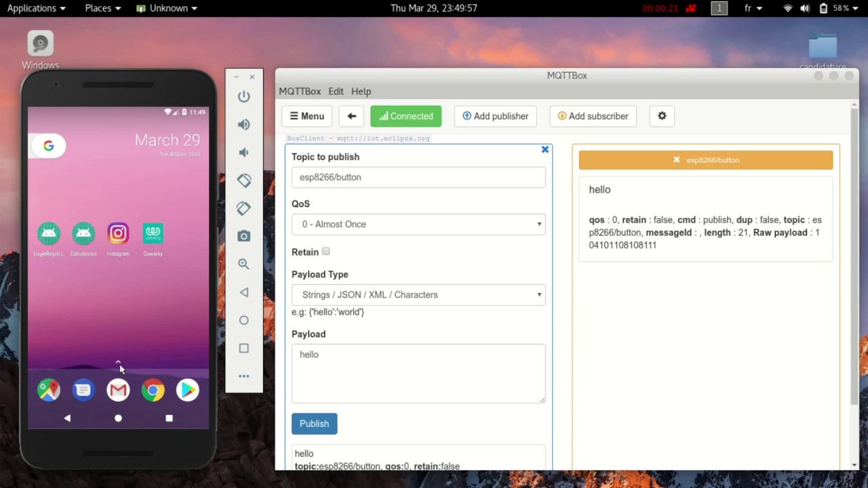Click the workspace indicator 1

tap(719, 8)
